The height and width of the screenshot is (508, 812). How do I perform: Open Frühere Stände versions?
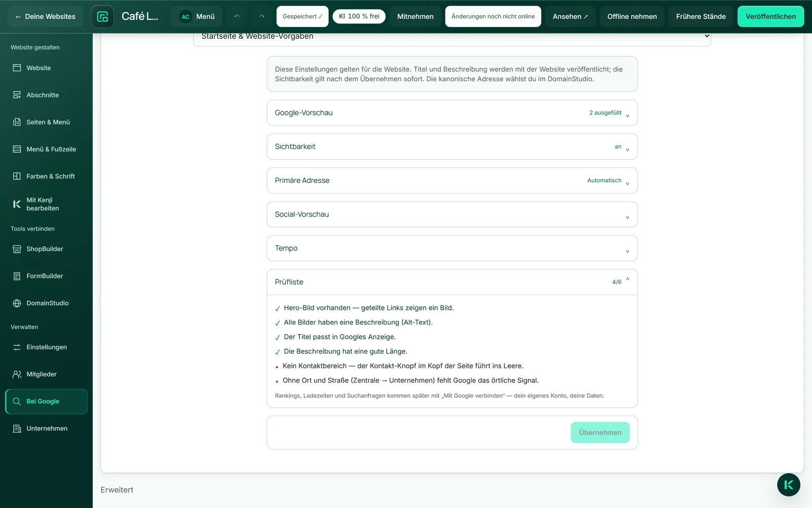(x=701, y=16)
